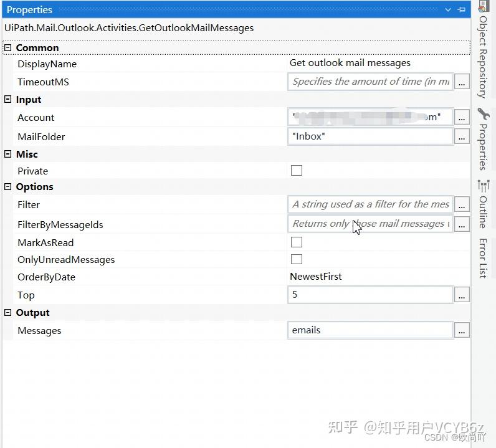496x448 pixels.
Task: Open the Properties side tab wrench icon
Action: pos(484,114)
